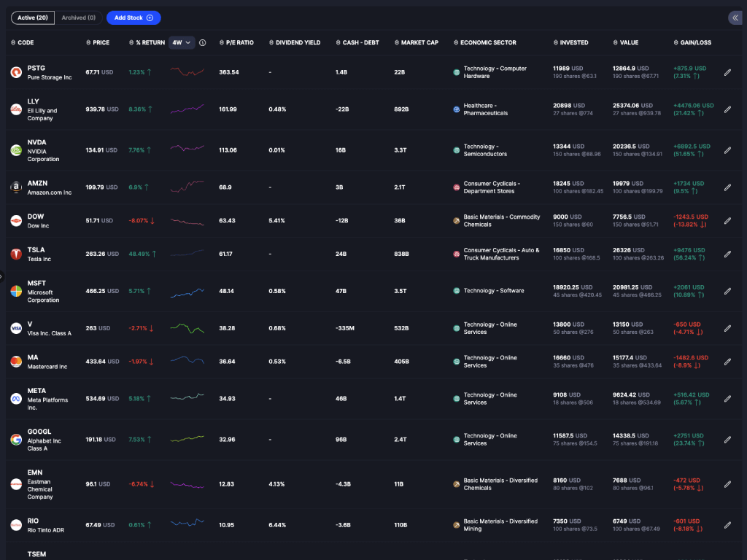Edit the NVDA holding via pencil icon
Screen dimensions: 747x560
pyautogui.click(x=727, y=150)
